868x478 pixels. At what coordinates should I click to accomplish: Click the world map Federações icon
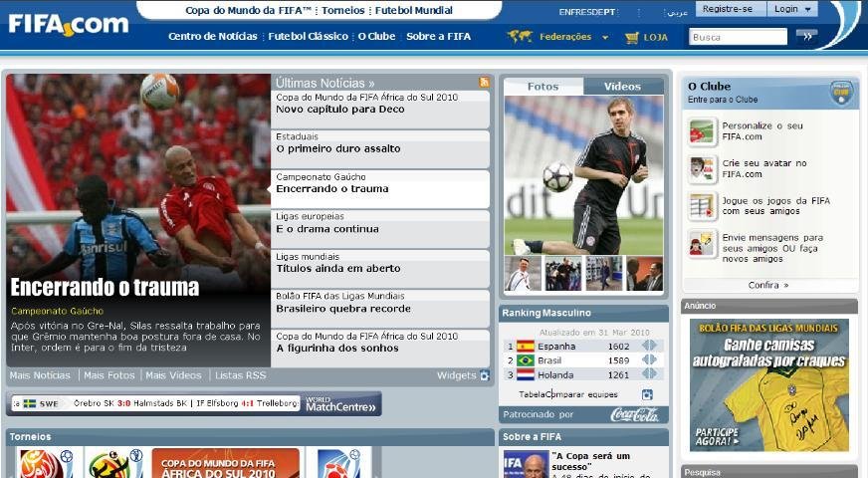pyautogui.click(x=520, y=37)
